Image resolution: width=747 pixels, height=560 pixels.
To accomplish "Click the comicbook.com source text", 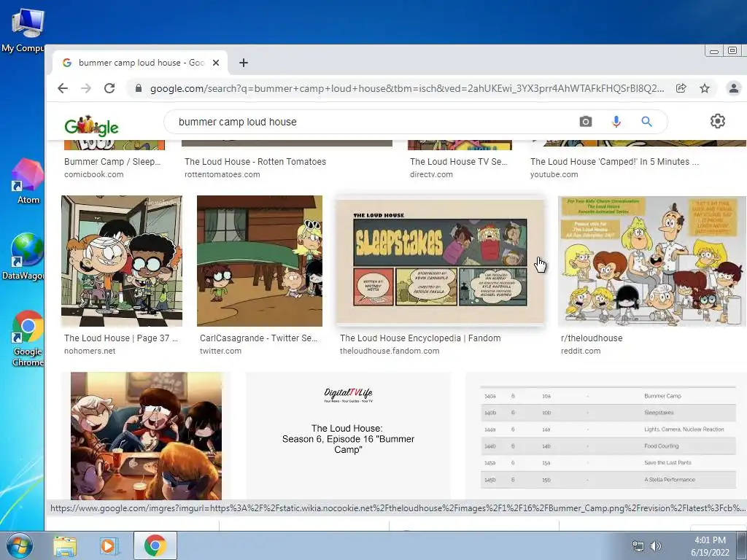I will click(94, 174).
